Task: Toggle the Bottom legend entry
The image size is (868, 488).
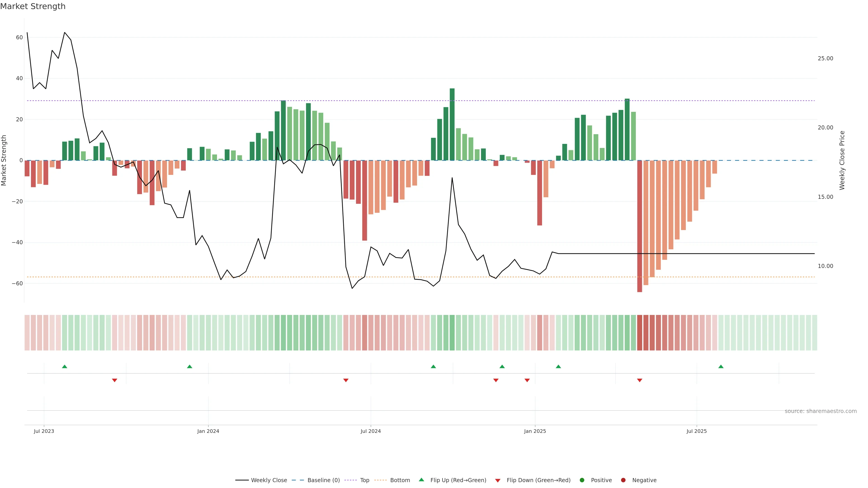Action: click(x=400, y=480)
